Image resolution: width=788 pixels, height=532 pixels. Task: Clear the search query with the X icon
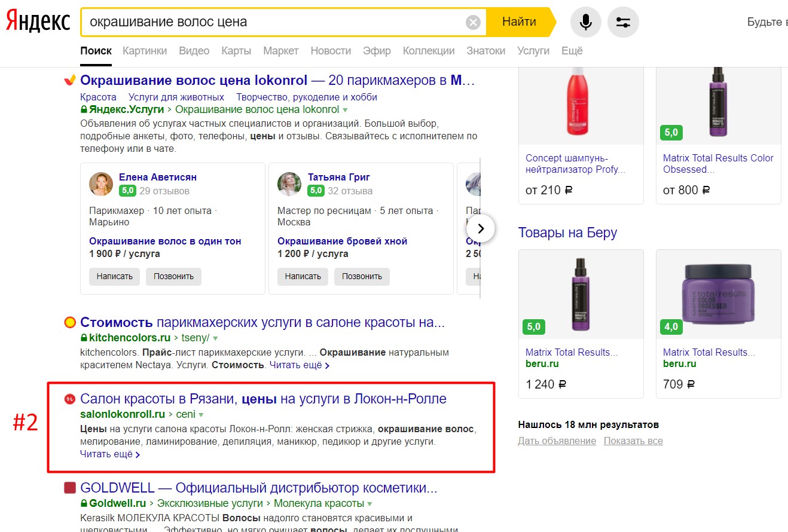tap(473, 23)
